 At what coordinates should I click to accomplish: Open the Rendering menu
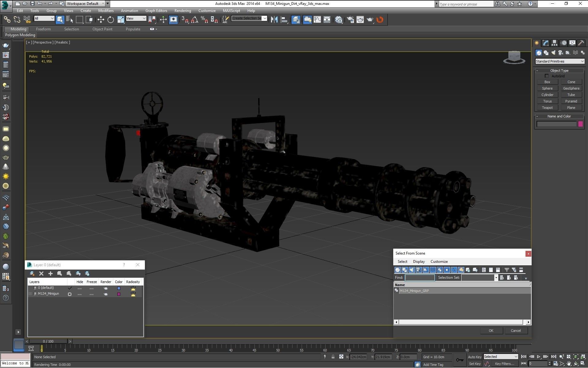(x=183, y=11)
